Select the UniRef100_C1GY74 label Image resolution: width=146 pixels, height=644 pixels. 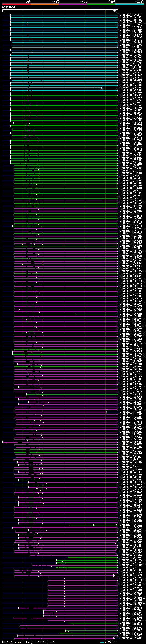pyautogui.click(x=131, y=575)
